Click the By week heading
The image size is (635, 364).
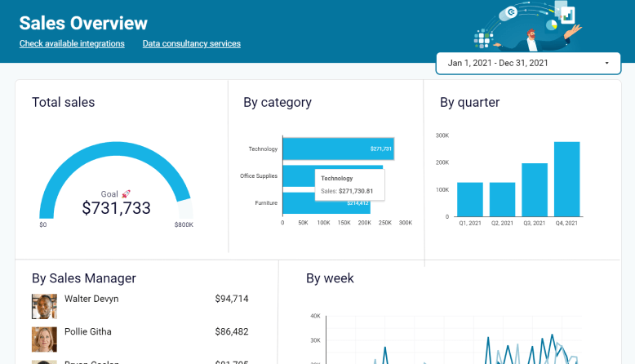pyautogui.click(x=330, y=278)
